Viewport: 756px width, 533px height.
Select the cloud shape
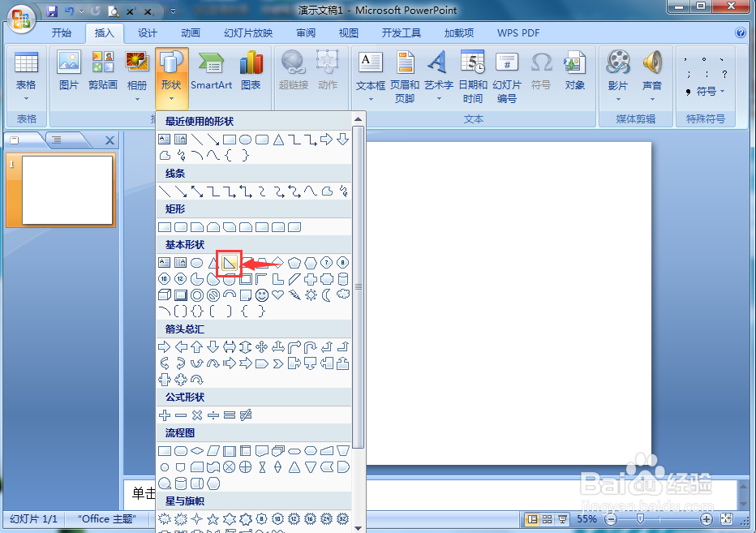(343, 294)
